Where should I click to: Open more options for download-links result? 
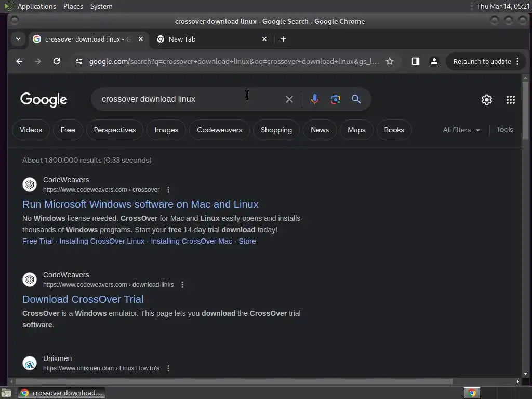(182, 285)
